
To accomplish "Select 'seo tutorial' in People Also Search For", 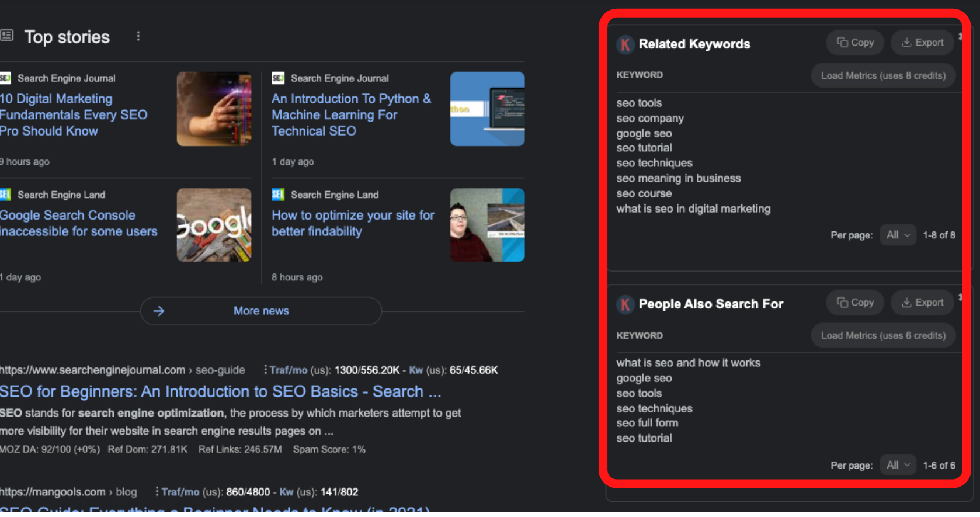I will [x=644, y=439].
